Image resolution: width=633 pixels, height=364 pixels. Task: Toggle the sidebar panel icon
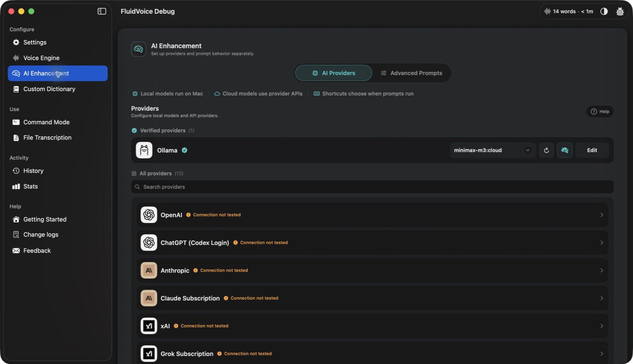[102, 11]
